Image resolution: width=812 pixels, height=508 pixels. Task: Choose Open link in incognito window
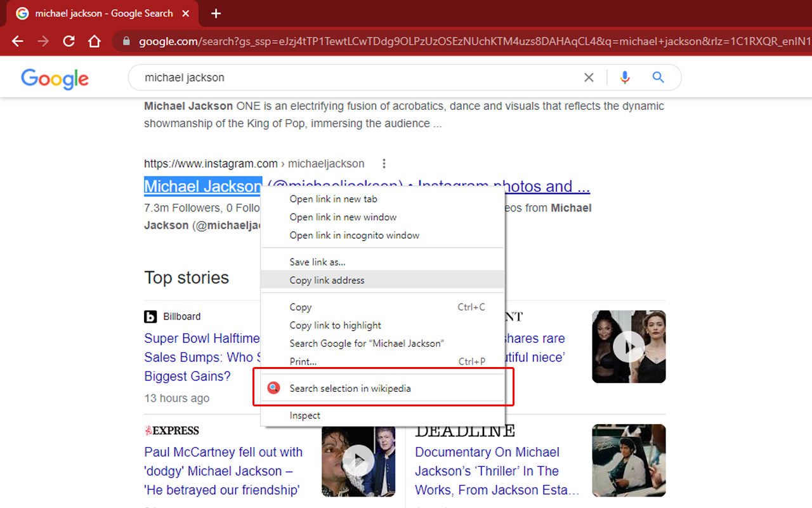pyautogui.click(x=383, y=235)
